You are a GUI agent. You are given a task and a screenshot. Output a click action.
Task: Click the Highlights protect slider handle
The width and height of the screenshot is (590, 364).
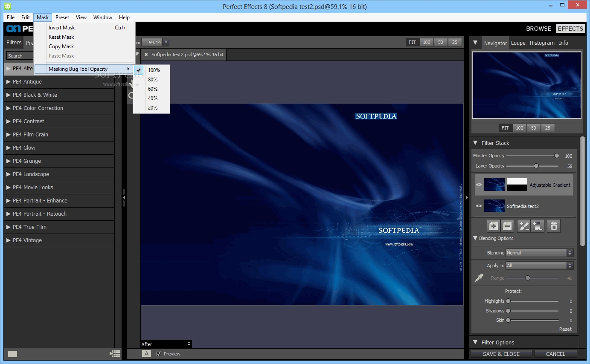point(508,301)
